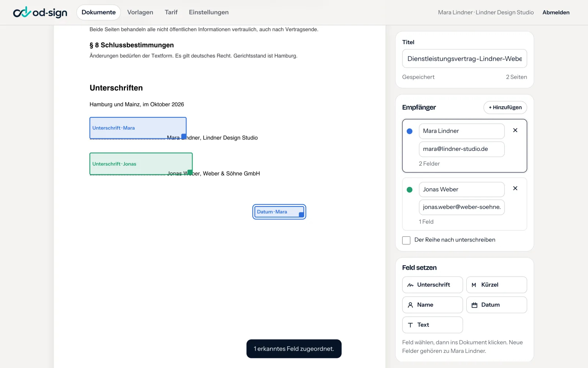Click the '2 Felder' text under Mara

tap(429, 164)
